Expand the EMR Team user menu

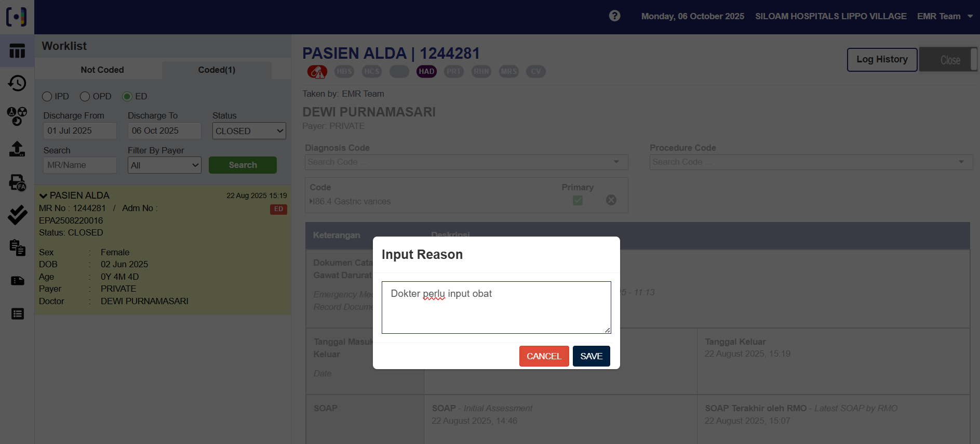click(x=945, y=16)
